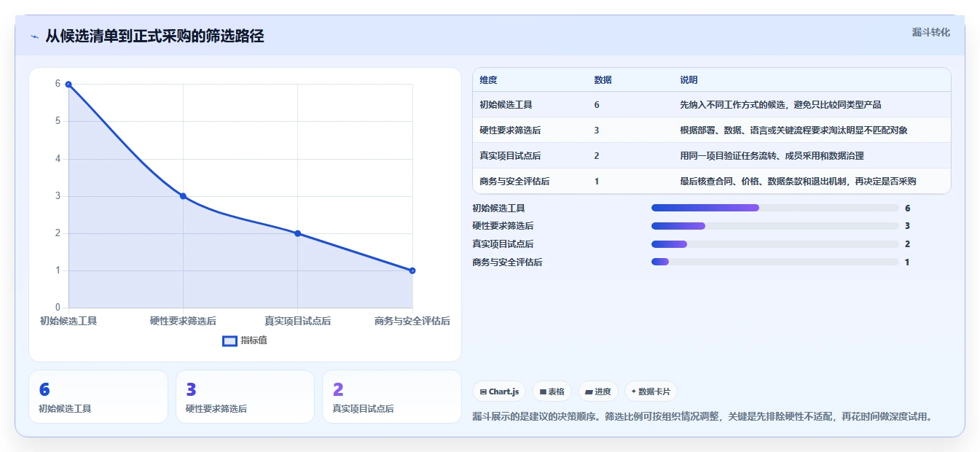Open the stat card showing 6 初始候选工具
The width and height of the screenshot is (980, 452).
coord(98,397)
